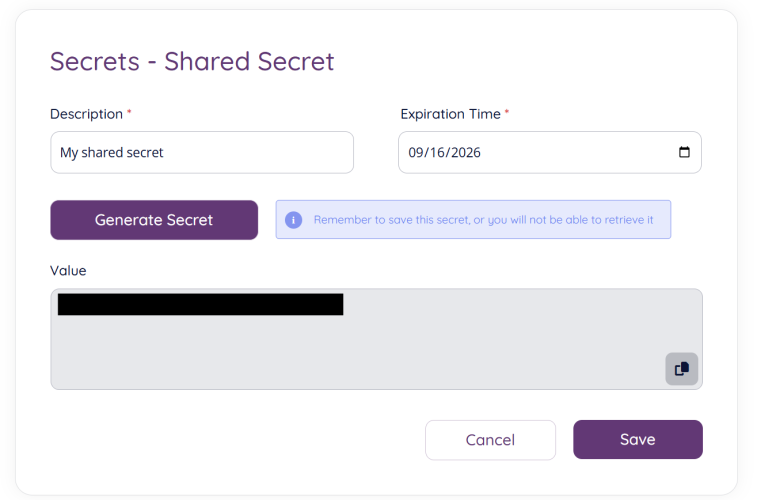Open the calendar picker icon for Expiration Time
757x500 pixels.
[x=684, y=153]
